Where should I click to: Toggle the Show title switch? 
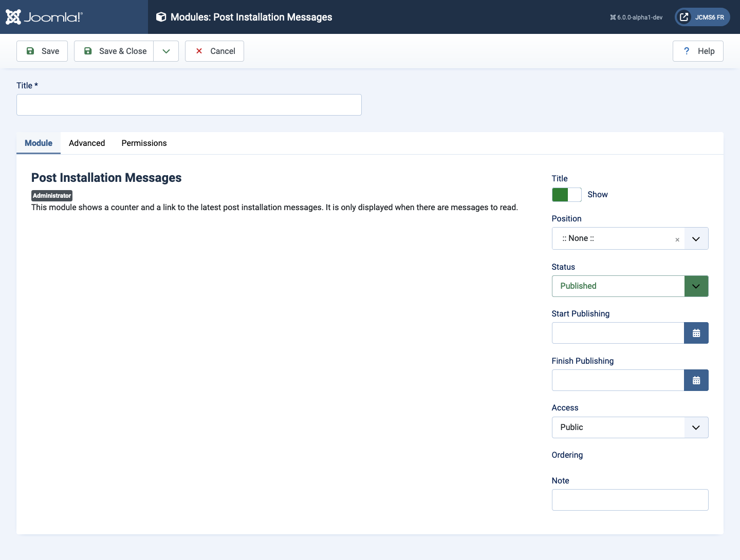(x=567, y=195)
